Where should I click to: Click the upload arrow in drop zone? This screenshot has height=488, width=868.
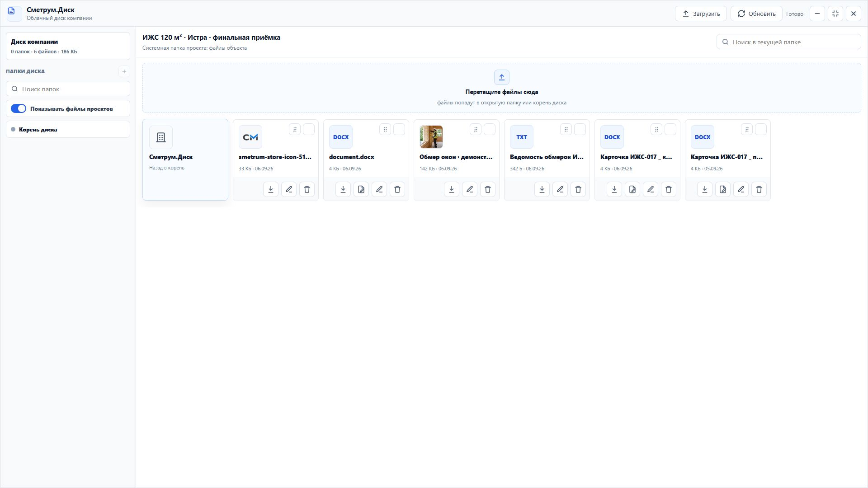(x=502, y=77)
